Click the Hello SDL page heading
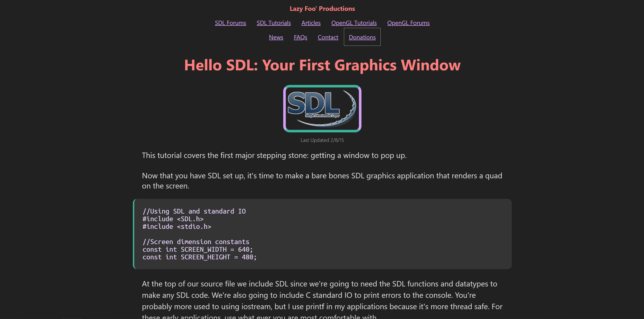Viewport: 644px width, 319px height. [x=322, y=65]
